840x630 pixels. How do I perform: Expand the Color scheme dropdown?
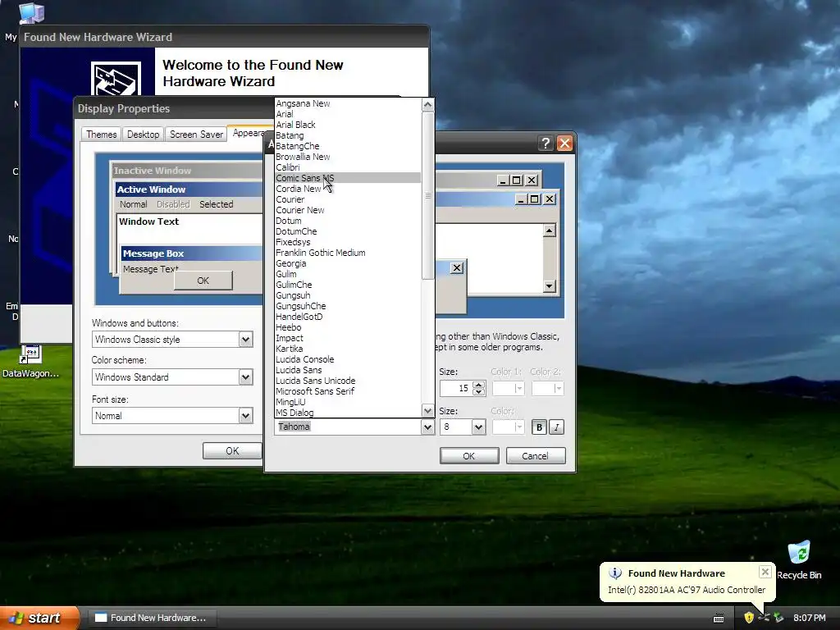pyautogui.click(x=245, y=377)
